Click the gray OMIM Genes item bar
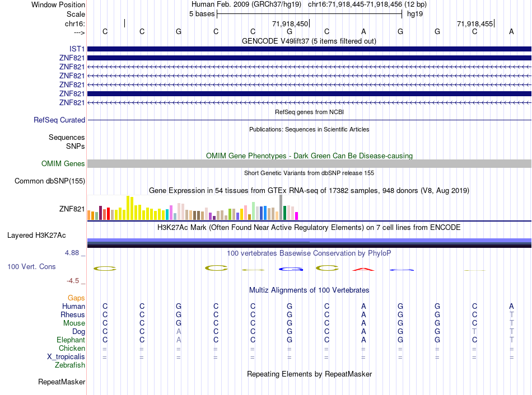532x395 pixels. pos(309,164)
